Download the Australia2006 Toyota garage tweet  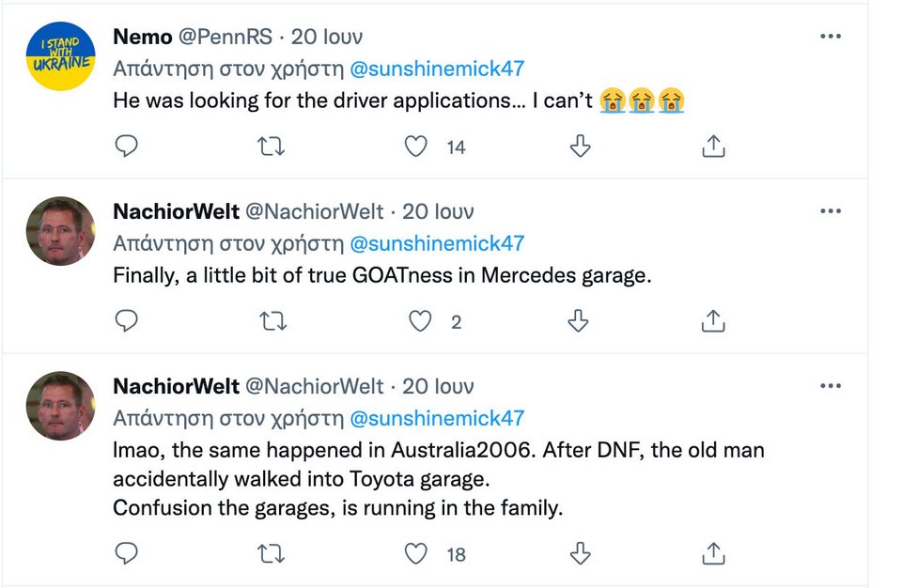coord(581,553)
